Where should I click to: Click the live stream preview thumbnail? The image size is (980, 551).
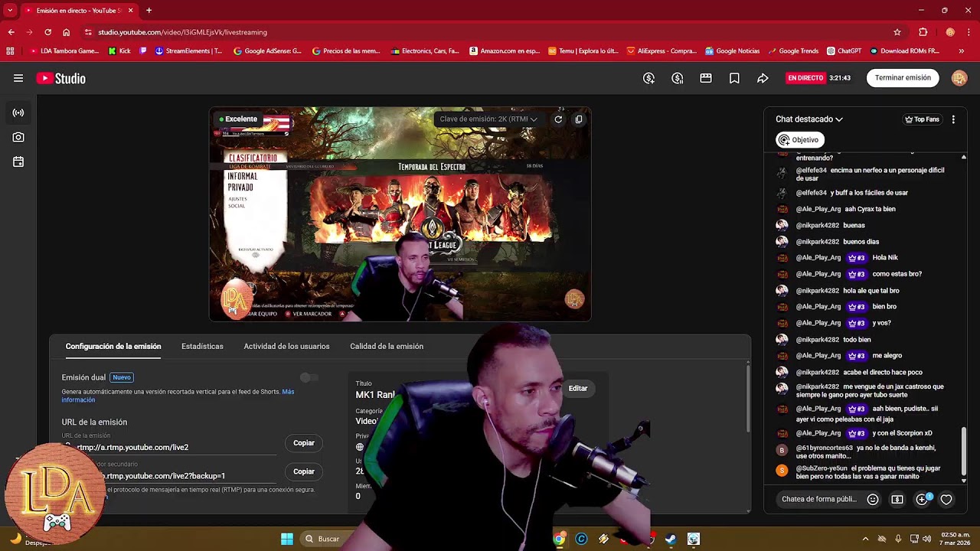(400, 214)
